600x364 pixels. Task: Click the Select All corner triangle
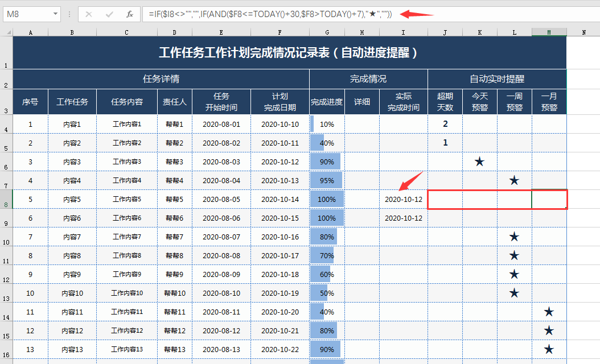click(7, 32)
